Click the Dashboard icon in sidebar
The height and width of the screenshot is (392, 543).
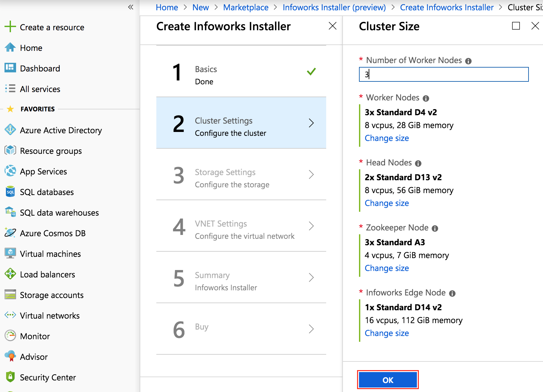click(x=10, y=68)
